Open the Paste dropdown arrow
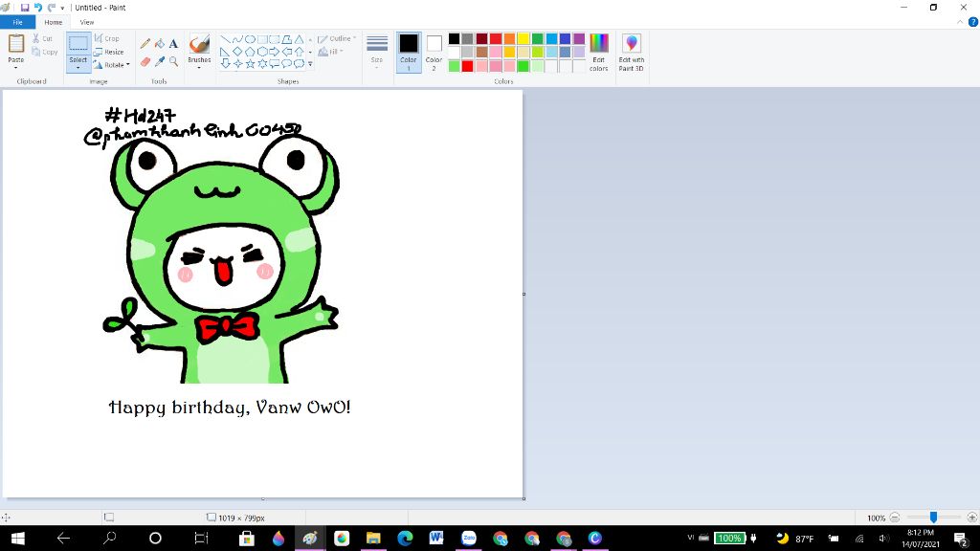Image resolution: width=980 pixels, height=551 pixels. pos(16,66)
